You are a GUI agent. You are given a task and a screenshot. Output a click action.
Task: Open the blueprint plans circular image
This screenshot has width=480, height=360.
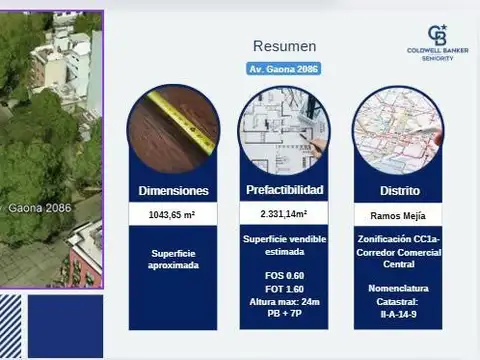pyautogui.click(x=284, y=130)
